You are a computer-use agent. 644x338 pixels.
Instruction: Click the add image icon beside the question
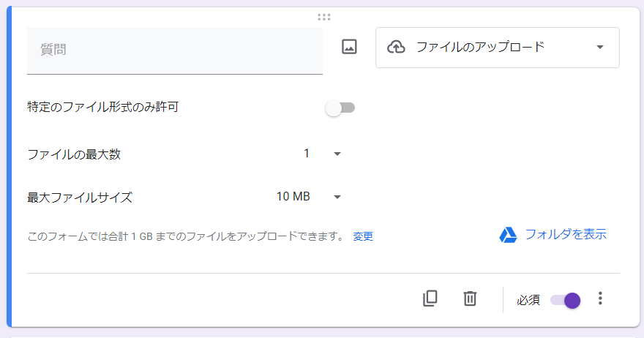349,47
